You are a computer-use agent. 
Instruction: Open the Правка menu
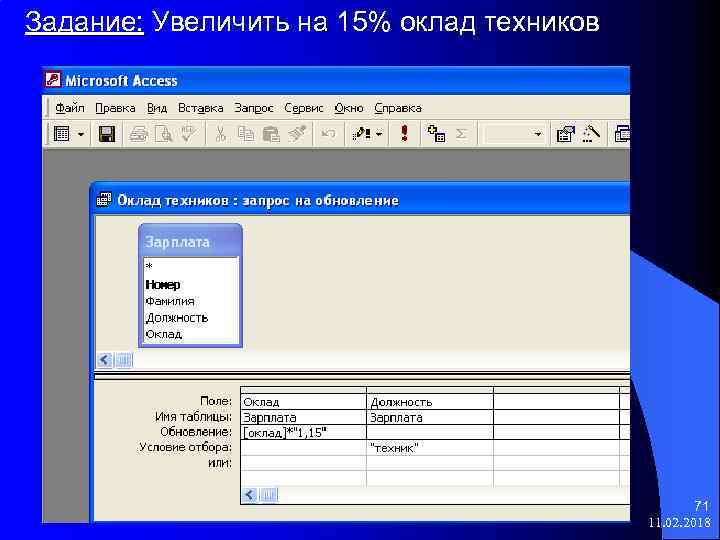[x=115, y=108]
